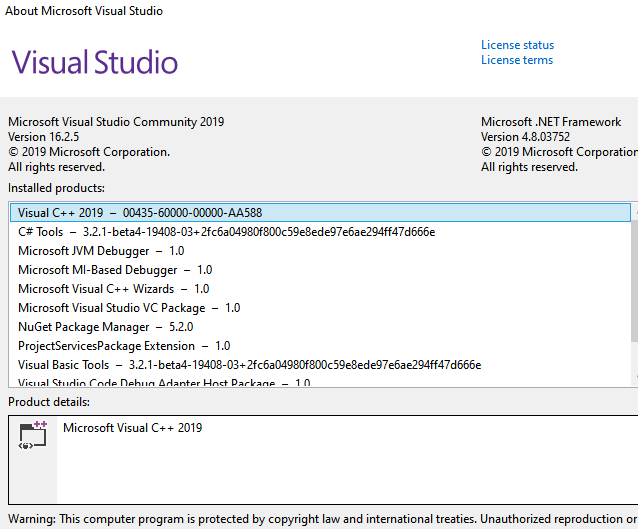638x529 pixels.
Task: Select the Visual Basic Tools entry
Action: (249, 365)
